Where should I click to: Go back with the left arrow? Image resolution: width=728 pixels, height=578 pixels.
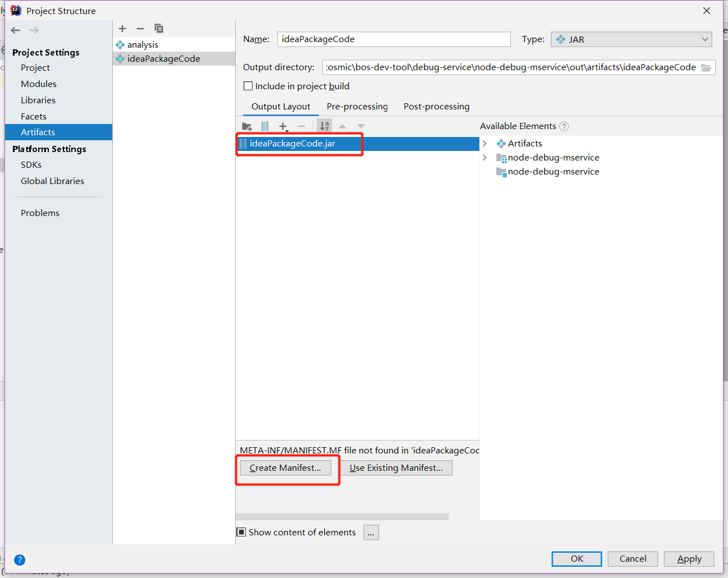pos(16,30)
